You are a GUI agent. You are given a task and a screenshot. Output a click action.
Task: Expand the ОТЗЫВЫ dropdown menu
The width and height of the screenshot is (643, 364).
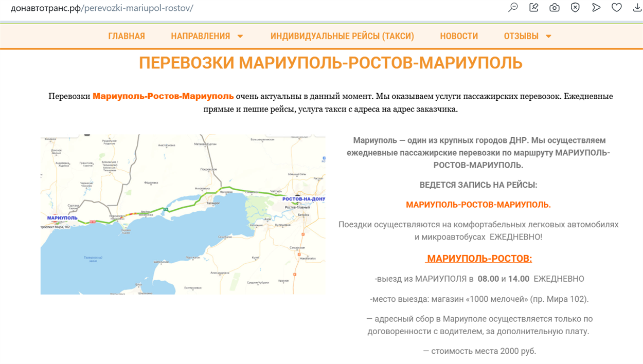click(526, 36)
